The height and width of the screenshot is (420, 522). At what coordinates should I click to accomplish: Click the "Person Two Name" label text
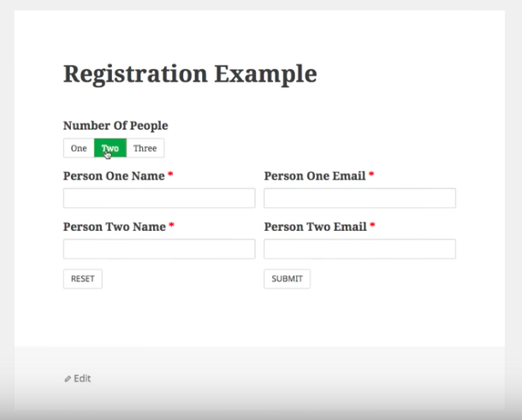tap(115, 227)
